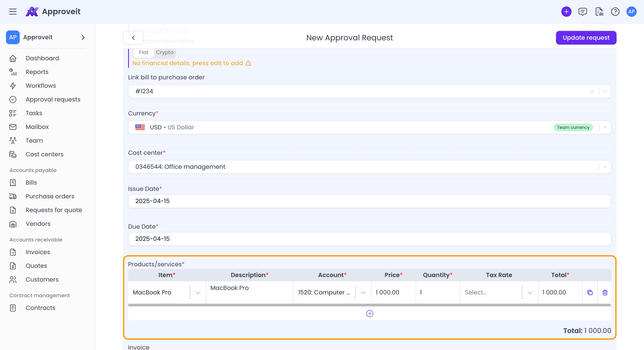This screenshot has width=644, height=350.
Task: Expand the Tax Rate selector
Action: click(x=530, y=292)
